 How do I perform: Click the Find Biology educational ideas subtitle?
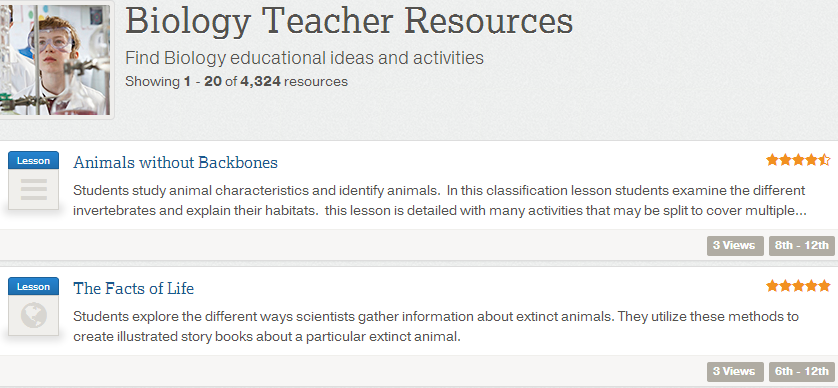tap(304, 58)
